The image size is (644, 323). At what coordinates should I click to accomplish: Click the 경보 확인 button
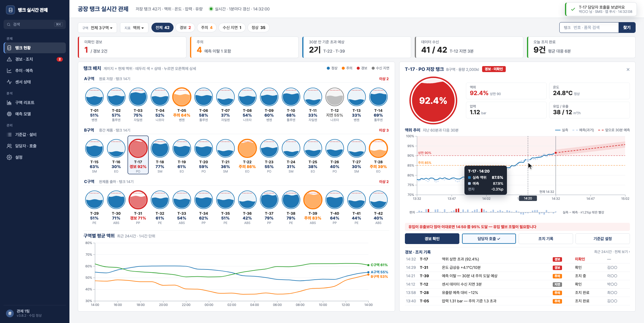[x=432, y=239]
